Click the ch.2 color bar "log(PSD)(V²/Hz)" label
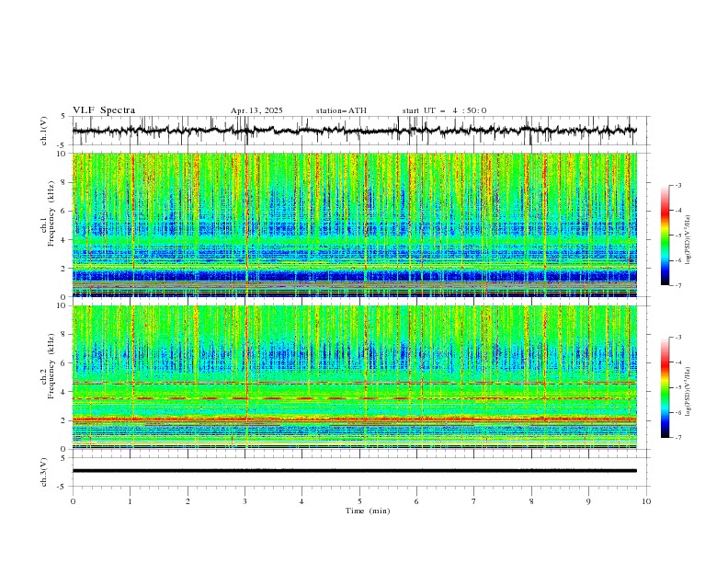728x563 pixels. click(688, 392)
